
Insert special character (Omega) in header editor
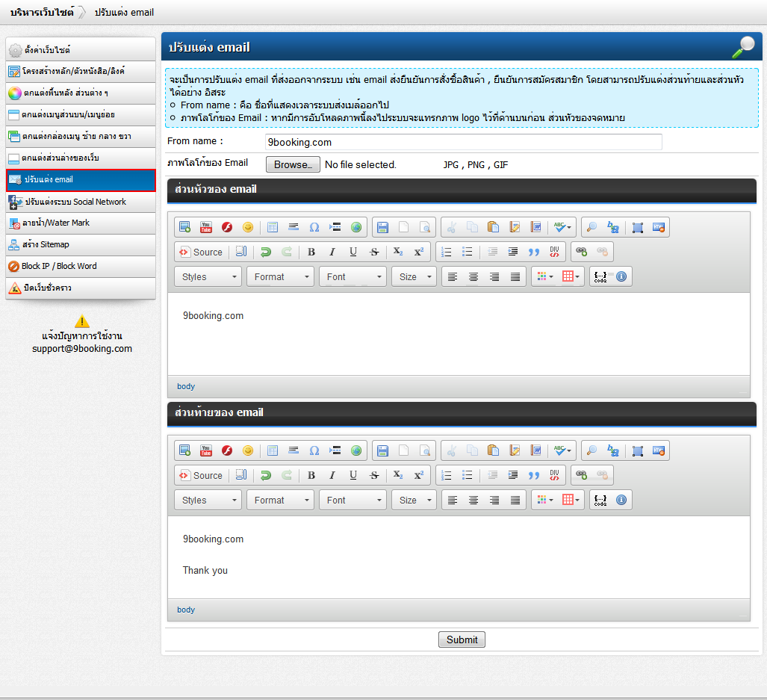314,227
